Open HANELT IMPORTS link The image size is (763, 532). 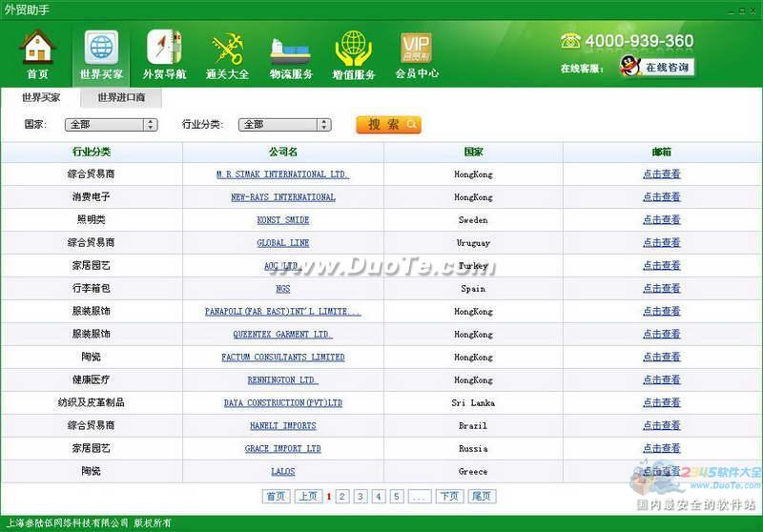[283, 425]
